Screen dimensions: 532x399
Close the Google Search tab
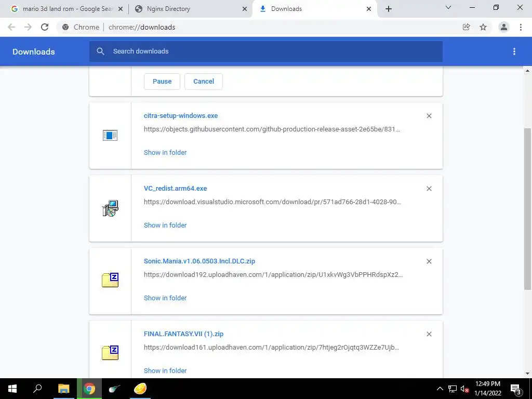pyautogui.click(x=121, y=9)
